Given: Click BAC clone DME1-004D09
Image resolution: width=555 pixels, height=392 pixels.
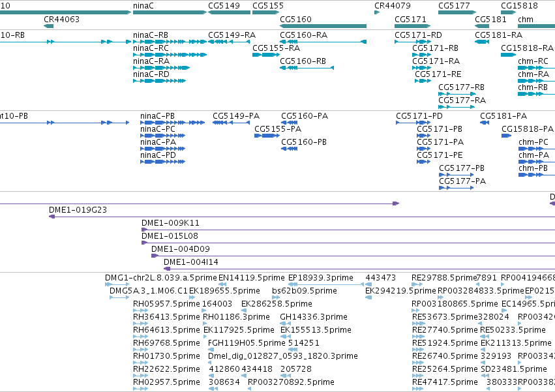Looking at the screenshot, I should (353, 256).
